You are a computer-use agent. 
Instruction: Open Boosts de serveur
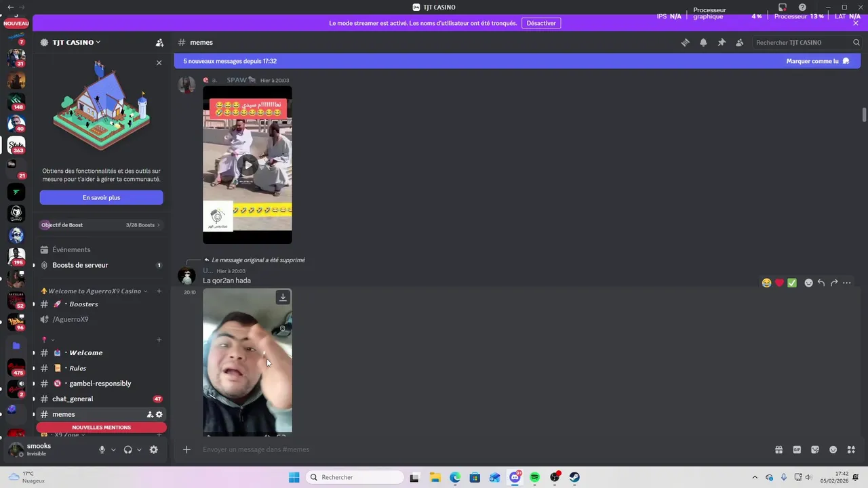101,265
